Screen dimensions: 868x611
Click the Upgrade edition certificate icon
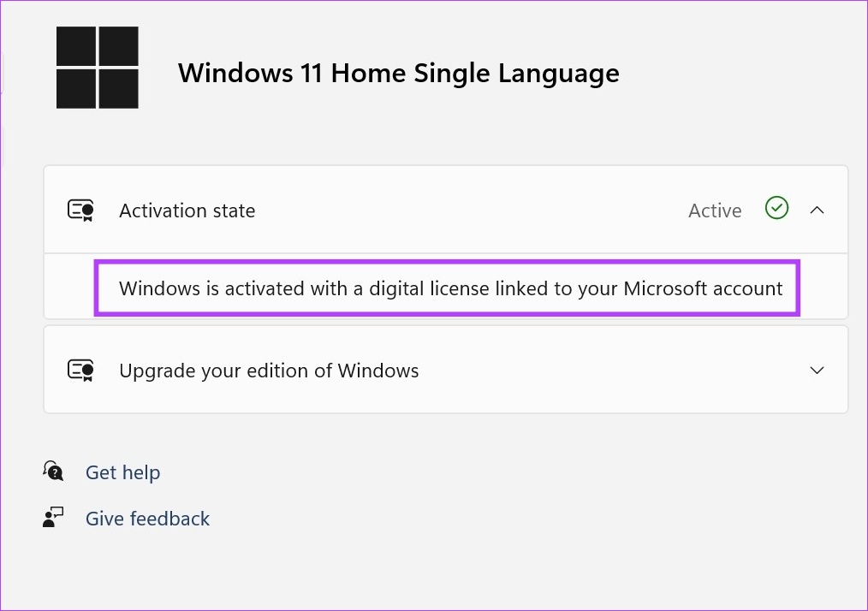80,371
